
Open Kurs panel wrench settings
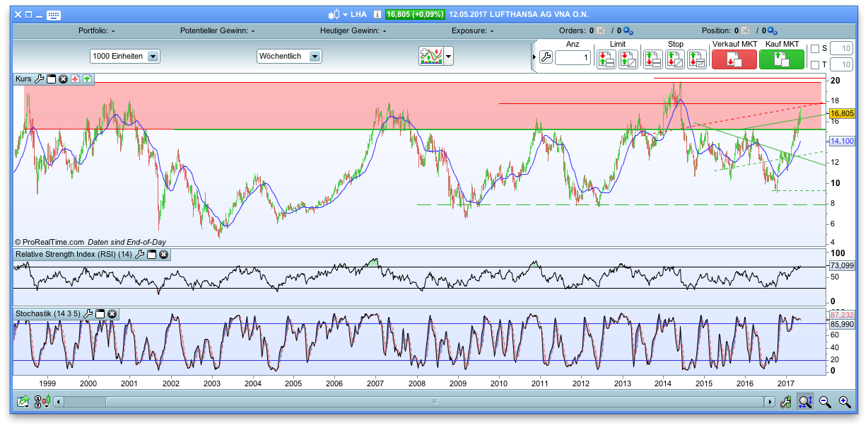(x=40, y=79)
